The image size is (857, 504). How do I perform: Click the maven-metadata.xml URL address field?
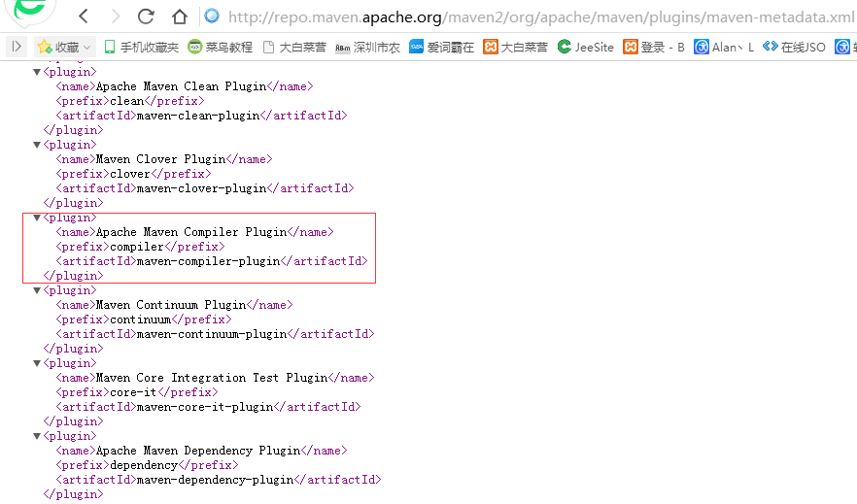[541, 17]
